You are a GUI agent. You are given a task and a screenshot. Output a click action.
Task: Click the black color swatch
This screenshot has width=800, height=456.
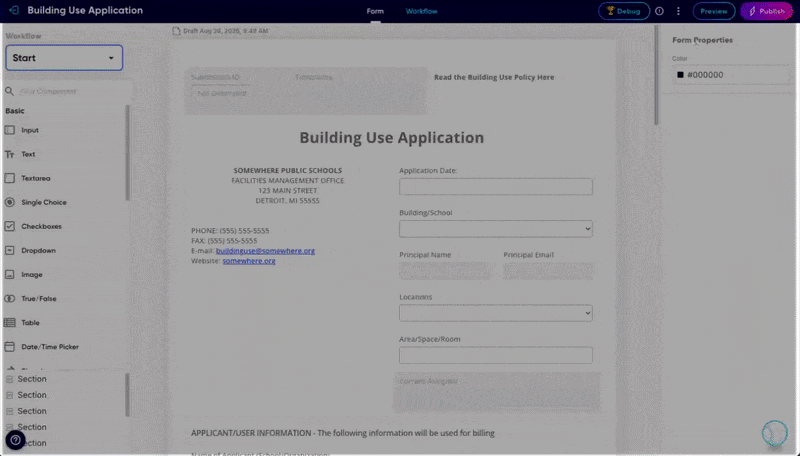coord(680,75)
